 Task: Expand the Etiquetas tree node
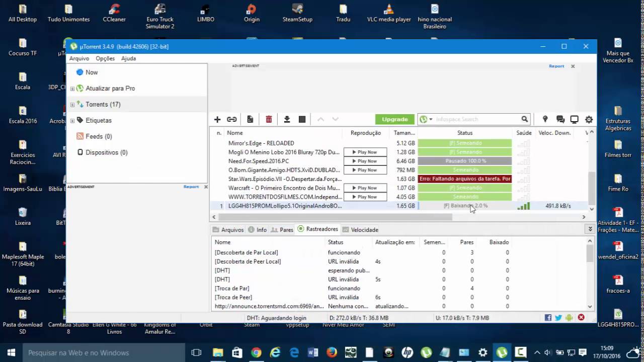tap(72, 121)
